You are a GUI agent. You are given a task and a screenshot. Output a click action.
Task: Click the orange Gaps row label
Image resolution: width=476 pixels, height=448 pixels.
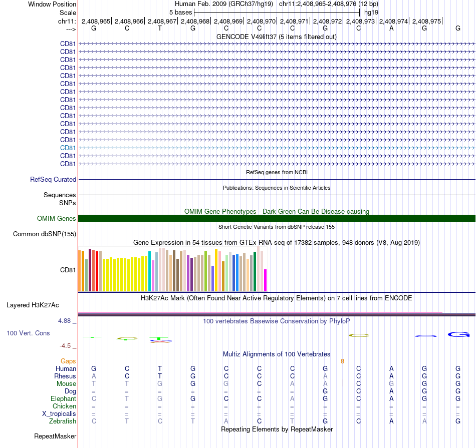point(68,361)
